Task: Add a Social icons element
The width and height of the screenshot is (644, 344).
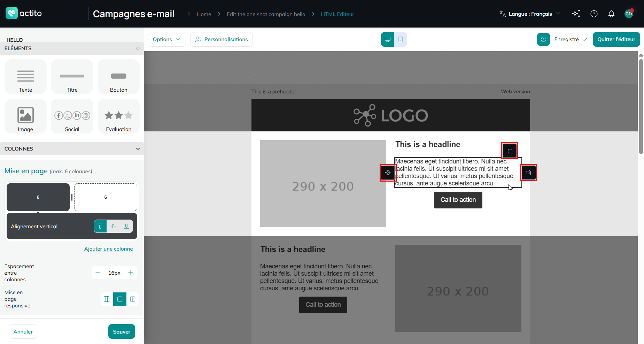Action: pyautogui.click(x=72, y=116)
